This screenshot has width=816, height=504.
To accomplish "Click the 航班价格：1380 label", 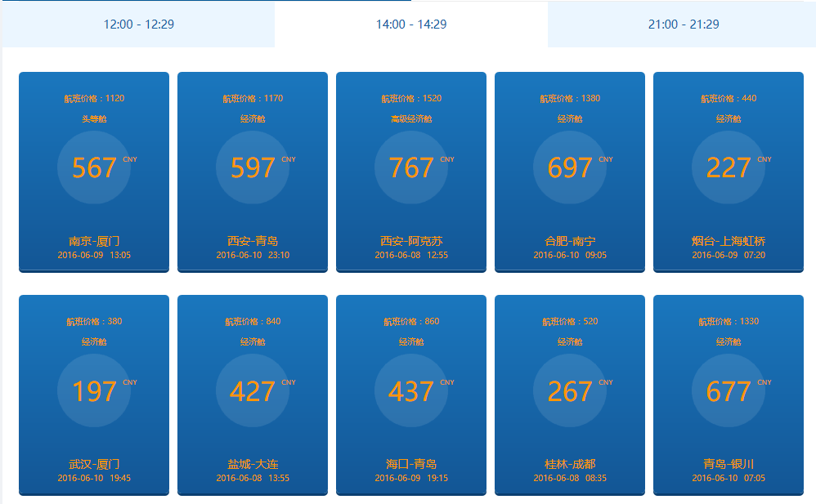I will pos(570,98).
